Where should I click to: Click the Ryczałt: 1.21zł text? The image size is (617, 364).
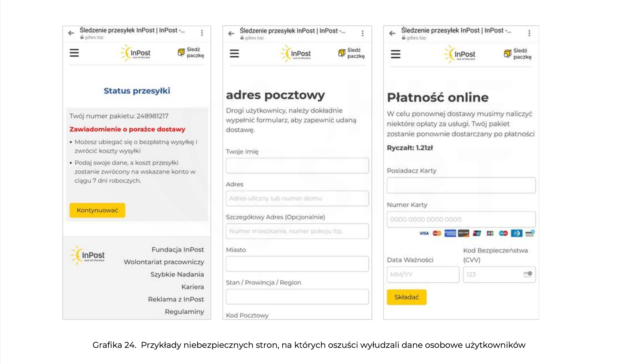(410, 148)
